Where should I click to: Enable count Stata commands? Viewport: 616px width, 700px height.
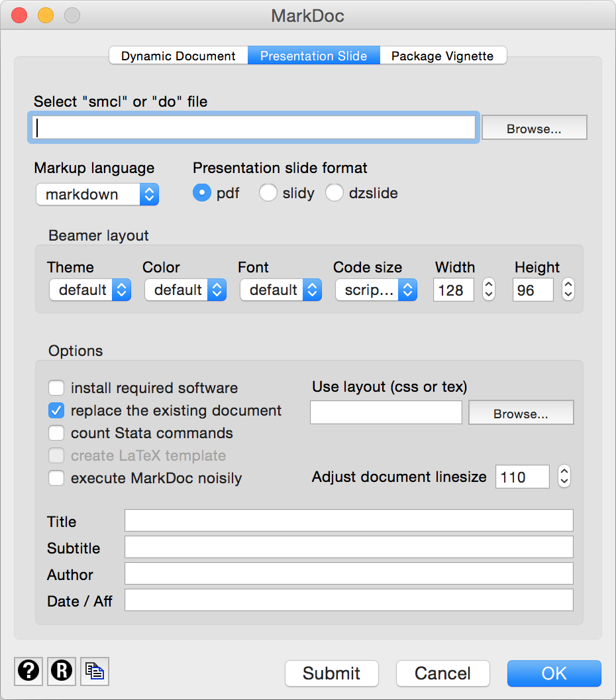[x=56, y=433]
